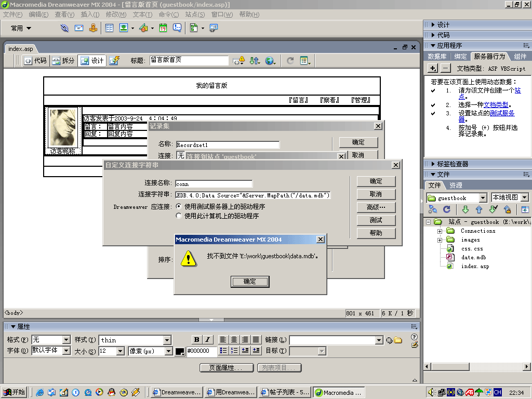Insert a table from the Insert bar

pyautogui.click(x=109, y=28)
